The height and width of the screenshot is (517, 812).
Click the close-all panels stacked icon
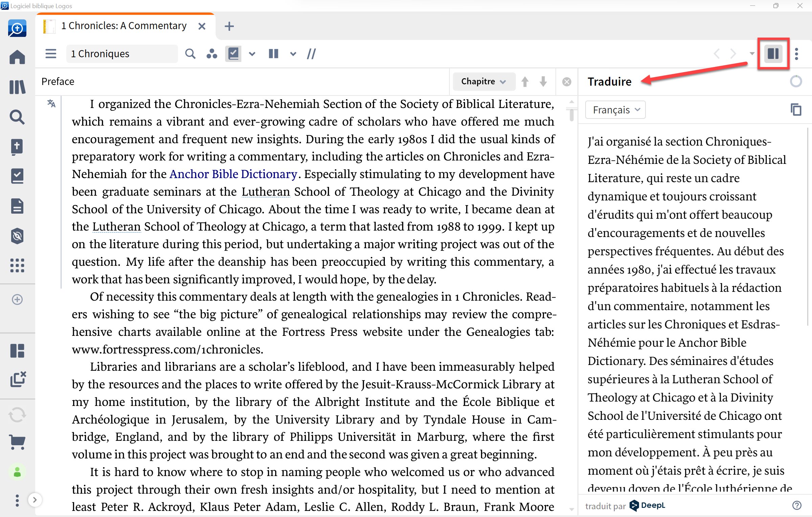(x=18, y=379)
